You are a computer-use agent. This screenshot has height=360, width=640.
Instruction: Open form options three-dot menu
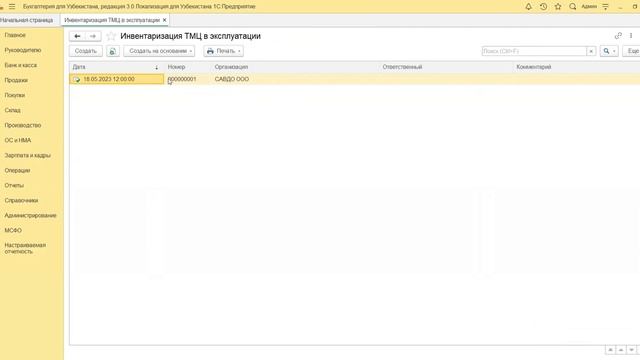point(631,36)
